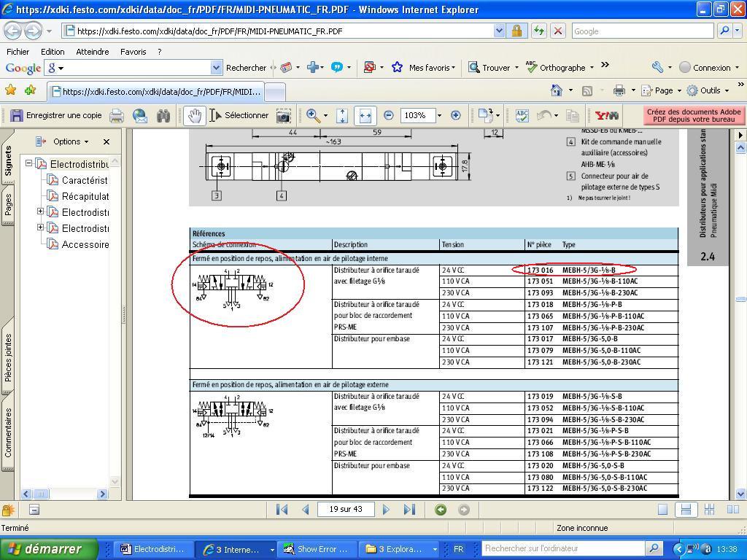Collapse the Electrodistribu root bookmark
747x560 pixels.
28,163
